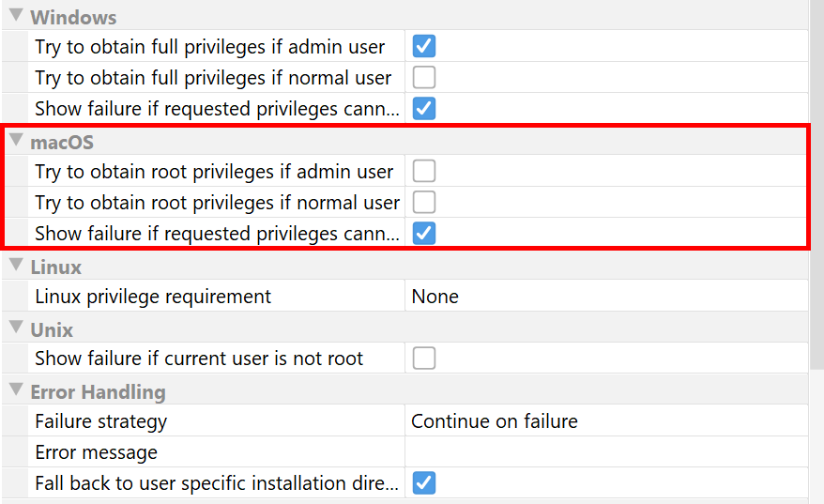The image size is (824, 504).
Task: Collapse the macOS section triangle
Action: 16,140
